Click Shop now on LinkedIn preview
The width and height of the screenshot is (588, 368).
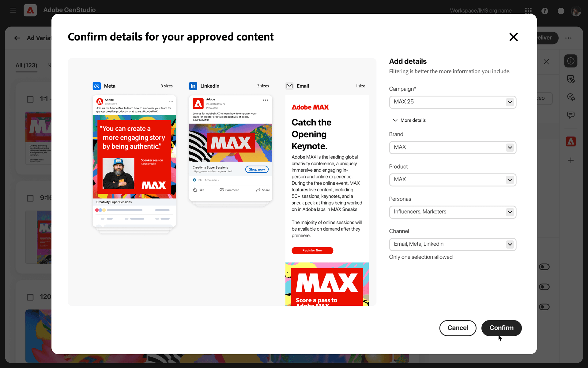[x=257, y=169]
